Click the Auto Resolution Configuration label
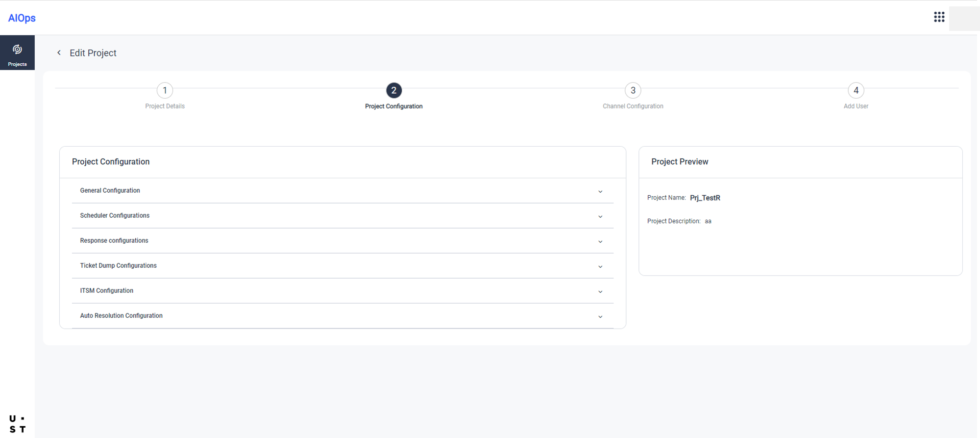The width and height of the screenshot is (980, 438). click(x=121, y=316)
